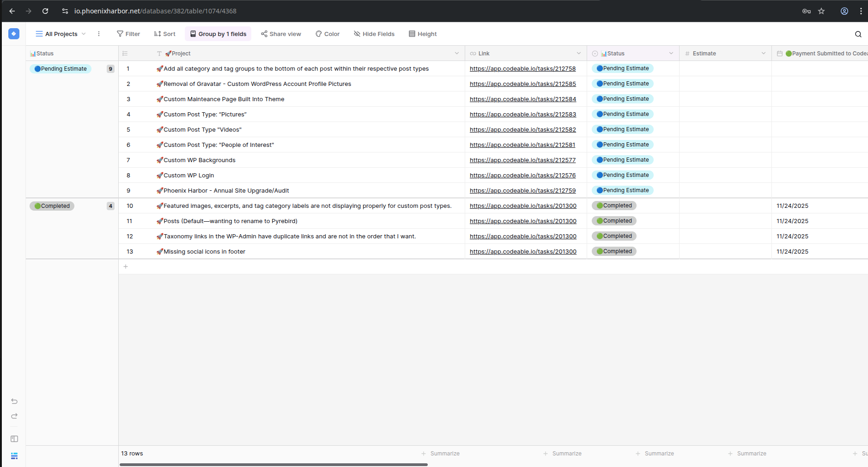868x467 pixels.
Task: Click the address bar URL
Action: click(x=155, y=11)
